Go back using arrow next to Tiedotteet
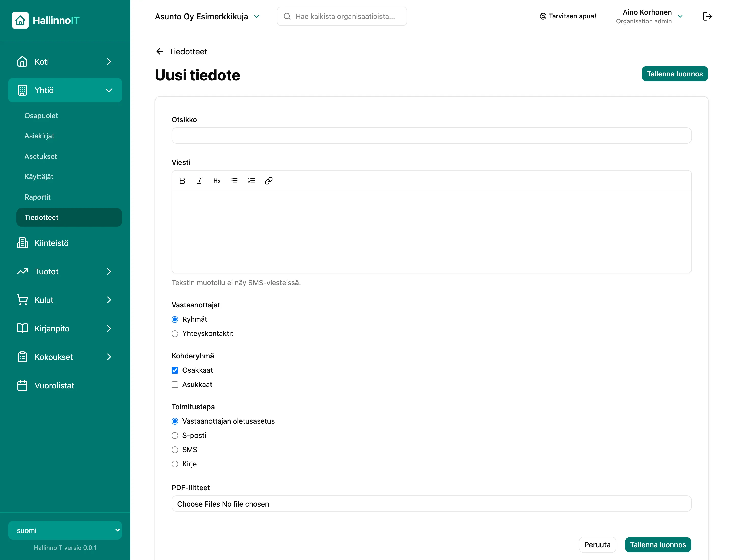733x560 pixels. point(160,51)
